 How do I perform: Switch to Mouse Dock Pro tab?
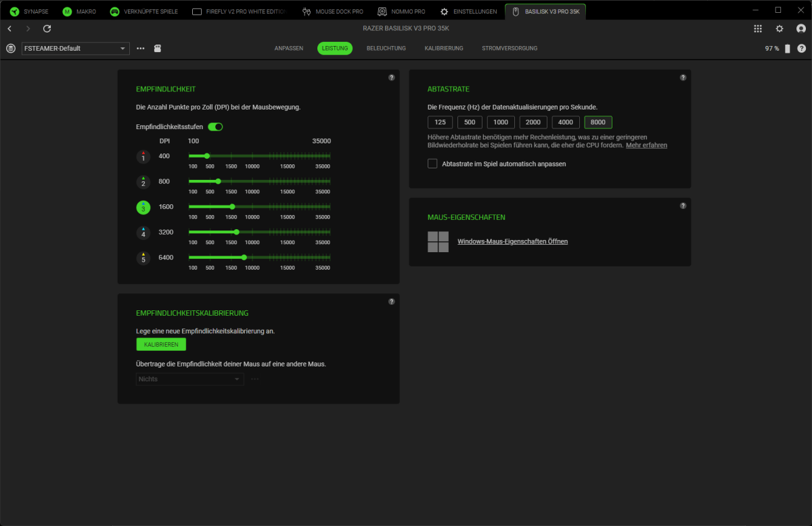pyautogui.click(x=333, y=11)
